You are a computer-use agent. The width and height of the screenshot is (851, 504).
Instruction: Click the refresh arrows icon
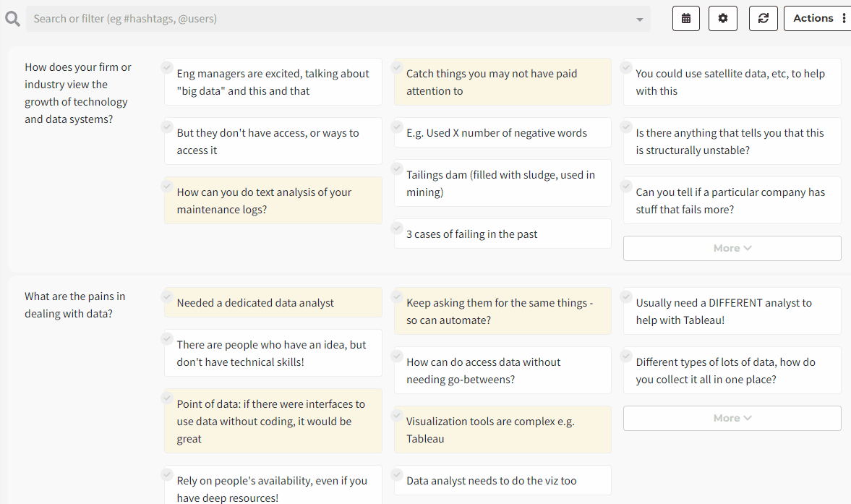coord(763,19)
